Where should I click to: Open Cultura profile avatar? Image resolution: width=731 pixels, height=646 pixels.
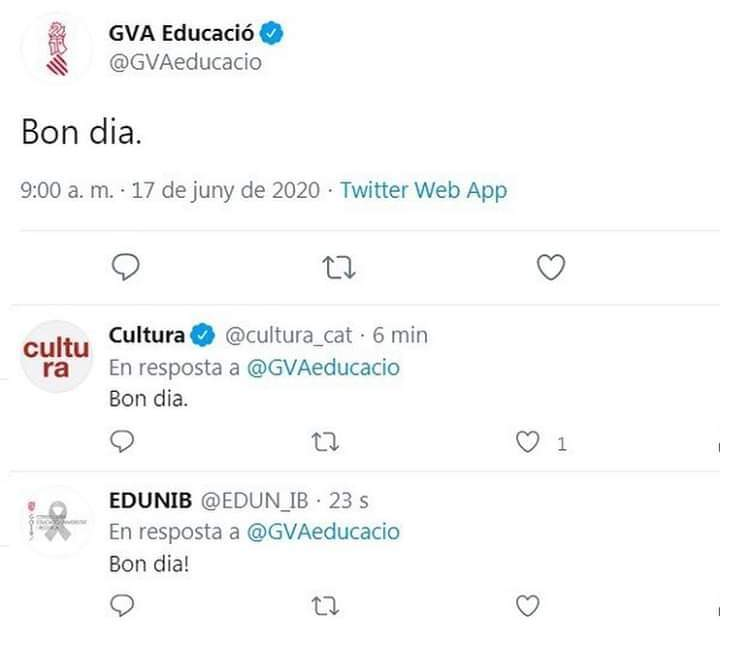point(57,358)
